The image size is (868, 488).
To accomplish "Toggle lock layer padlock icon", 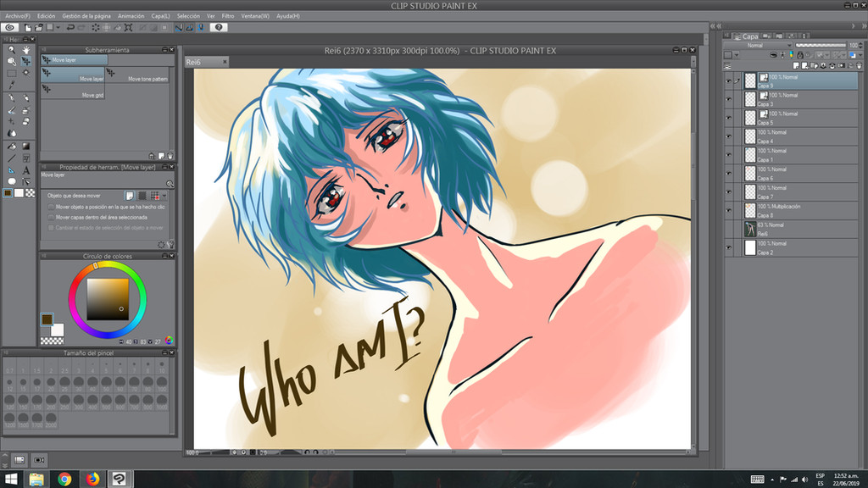I will click(800, 55).
